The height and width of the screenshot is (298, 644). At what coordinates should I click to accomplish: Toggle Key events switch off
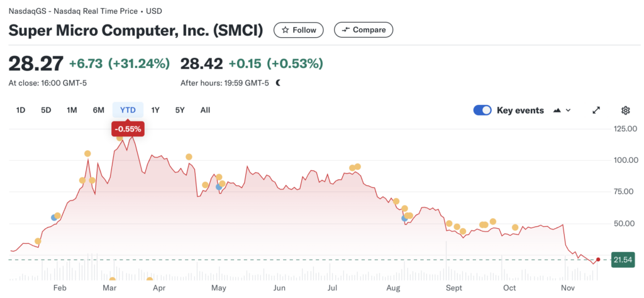pos(482,110)
